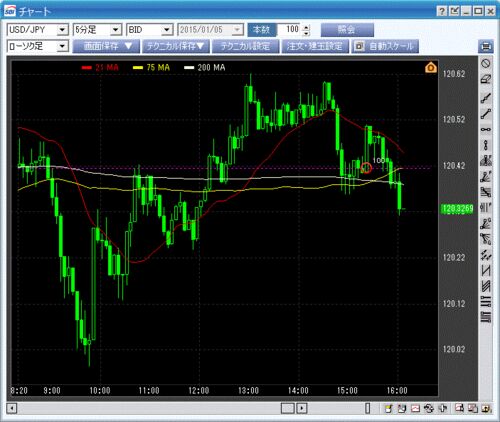
Task: Open the BID price type dropdown
Action: 150,30
